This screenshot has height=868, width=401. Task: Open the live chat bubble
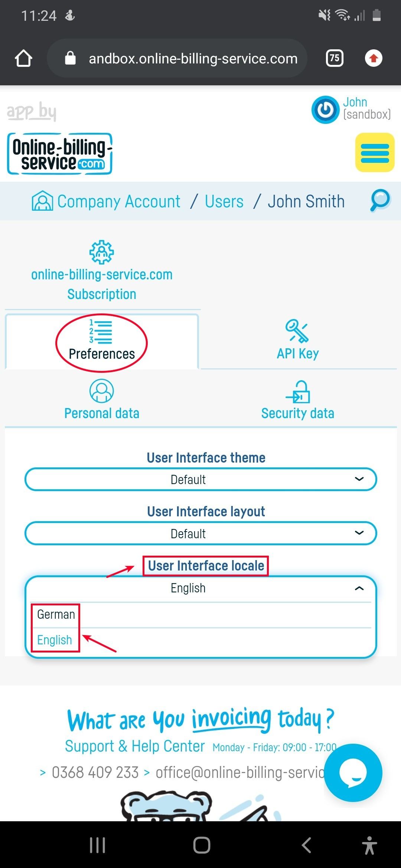pos(353,773)
